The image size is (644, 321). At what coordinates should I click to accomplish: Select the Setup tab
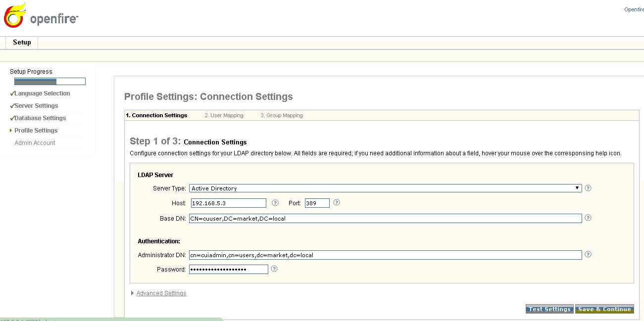(22, 43)
